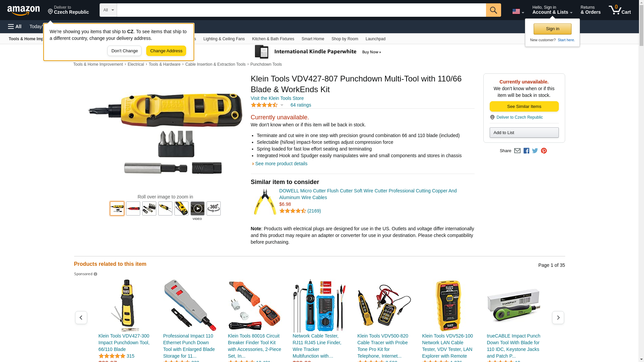Expand the star ratings breakdown arrow
The height and width of the screenshot is (362, 644).
282,105
